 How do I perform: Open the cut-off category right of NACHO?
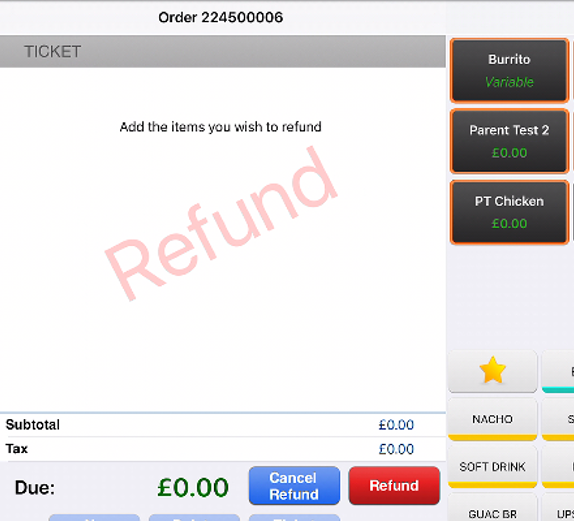(x=558, y=419)
